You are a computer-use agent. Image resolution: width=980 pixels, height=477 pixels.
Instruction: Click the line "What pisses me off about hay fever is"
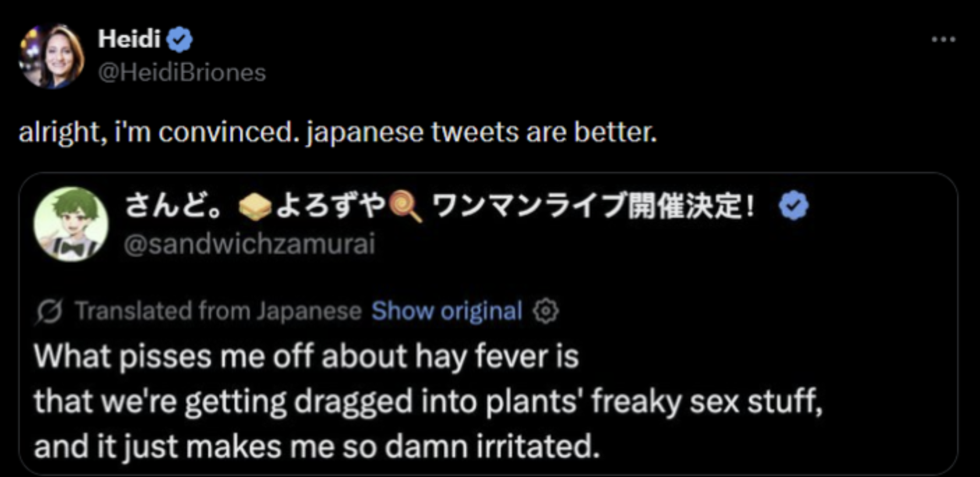pos(306,356)
